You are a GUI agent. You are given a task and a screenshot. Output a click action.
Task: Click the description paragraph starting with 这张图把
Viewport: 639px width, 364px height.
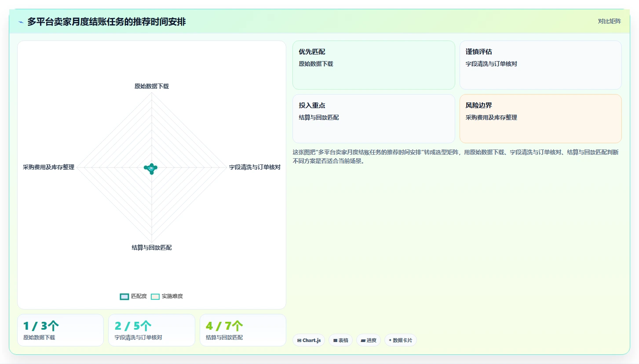tap(456, 157)
